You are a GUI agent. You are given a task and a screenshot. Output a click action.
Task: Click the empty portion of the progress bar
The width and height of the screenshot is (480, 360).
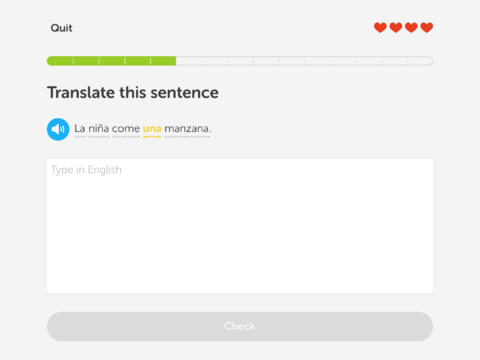tap(304, 61)
